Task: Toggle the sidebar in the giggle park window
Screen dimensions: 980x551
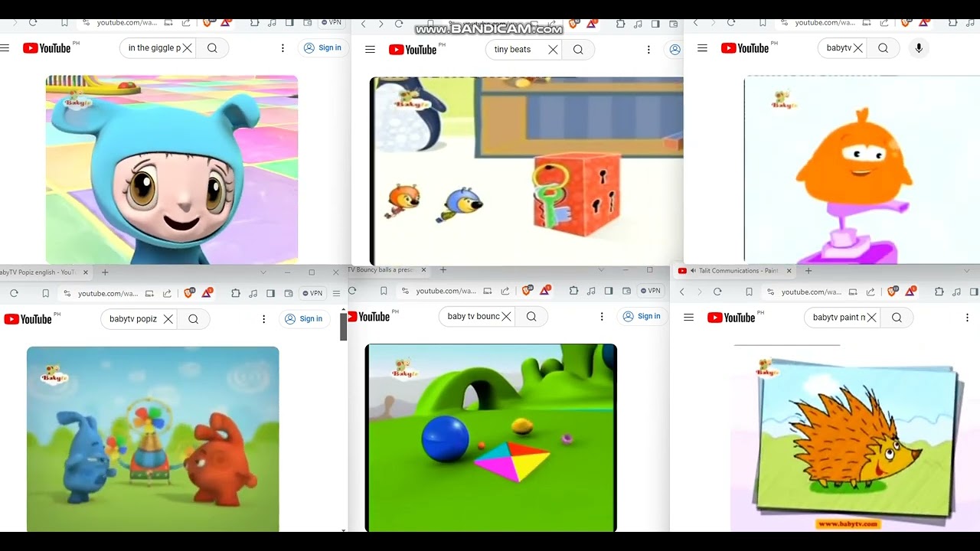Action: pos(290,23)
